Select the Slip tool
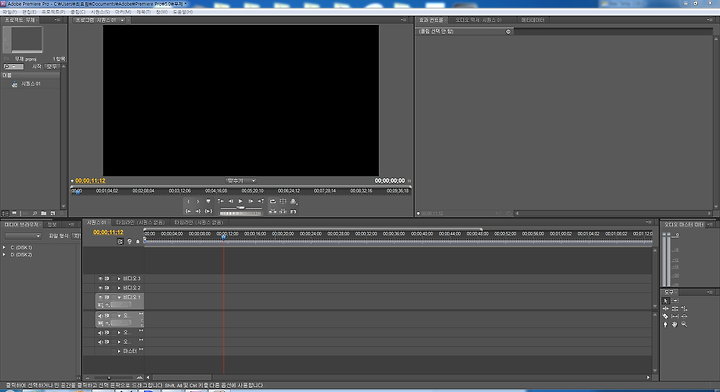 675,316
